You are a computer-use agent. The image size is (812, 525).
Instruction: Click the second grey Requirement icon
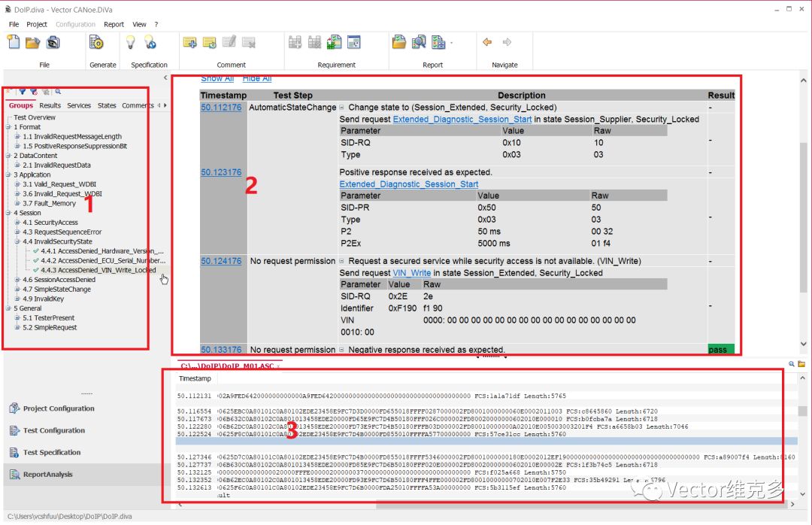[x=314, y=43]
